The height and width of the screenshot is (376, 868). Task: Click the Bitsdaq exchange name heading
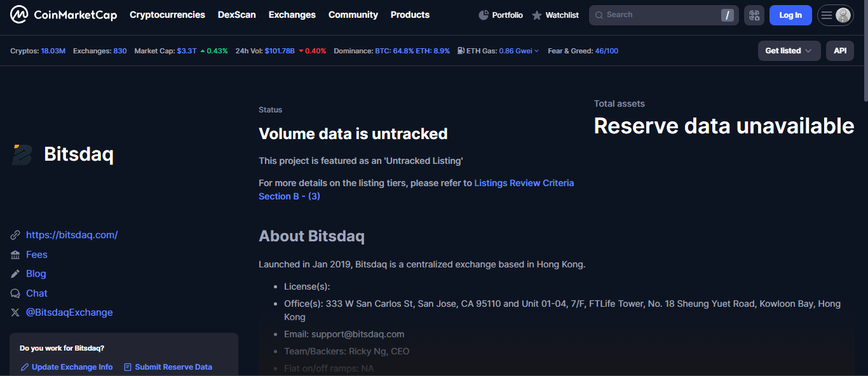coord(79,154)
